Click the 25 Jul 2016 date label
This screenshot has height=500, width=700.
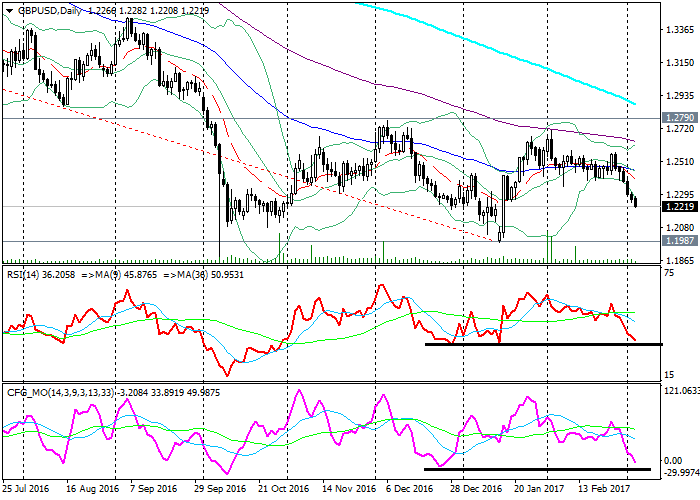[26, 488]
